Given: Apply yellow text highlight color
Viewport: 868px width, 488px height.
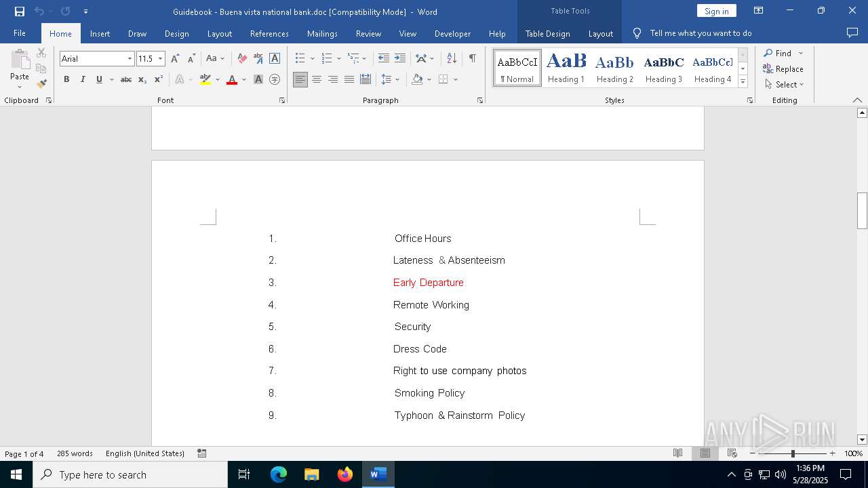Looking at the screenshot, I should click(x=205, y=79).
